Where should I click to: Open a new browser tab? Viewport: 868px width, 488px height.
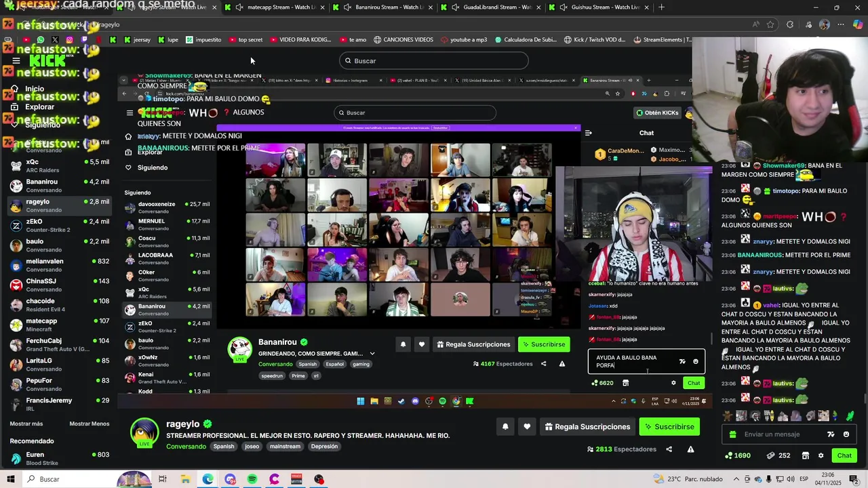(x=662, y=7)
